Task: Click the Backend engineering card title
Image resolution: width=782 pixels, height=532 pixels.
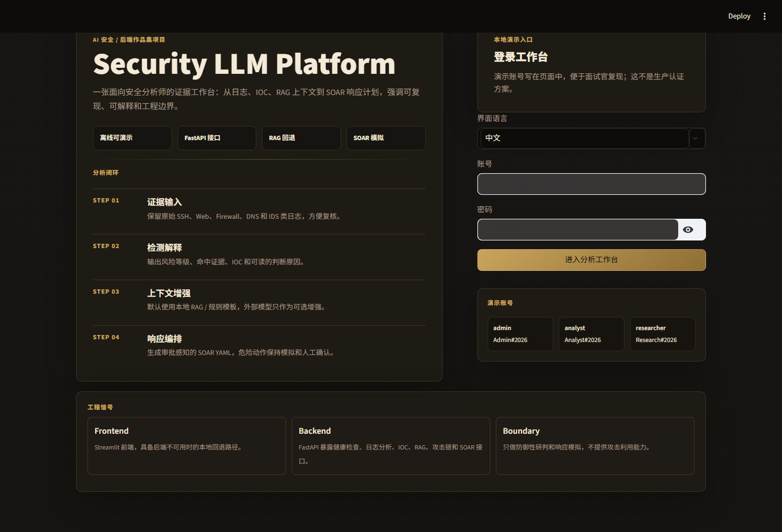Action: click(314, 431)
